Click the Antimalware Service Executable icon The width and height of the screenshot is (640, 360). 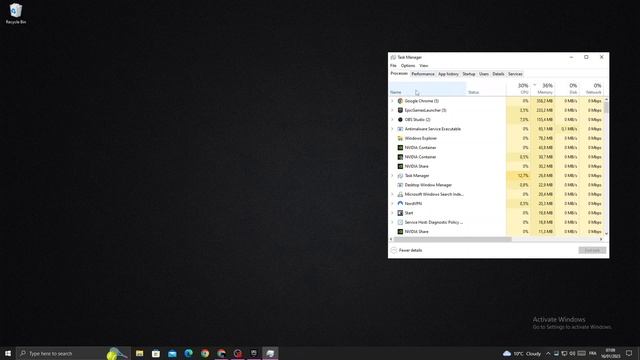click(x=400, y=129)
